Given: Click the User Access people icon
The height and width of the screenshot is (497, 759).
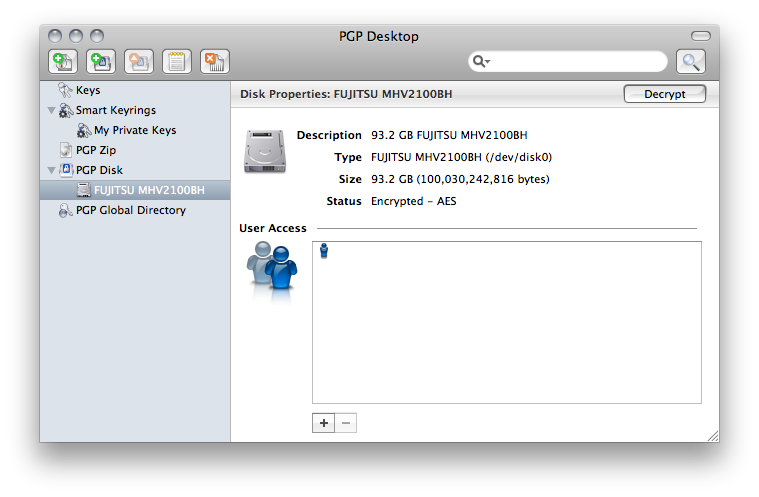Looking at the screenshot, I should [x=272, y=267].
